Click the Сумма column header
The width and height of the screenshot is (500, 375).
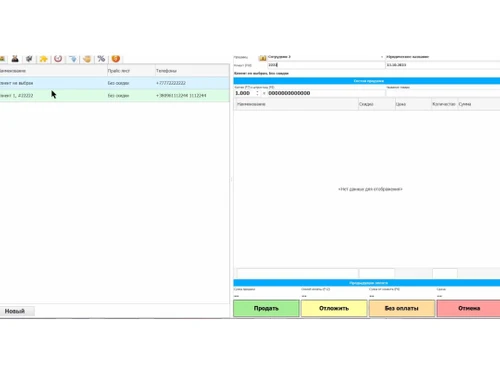479,104
